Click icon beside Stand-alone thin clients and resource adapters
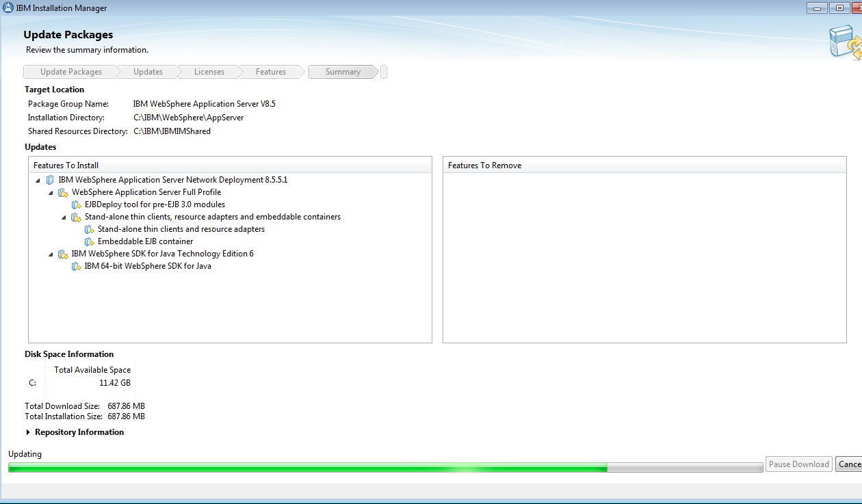The width and height of the screenshot is (862, 504). 89,229
